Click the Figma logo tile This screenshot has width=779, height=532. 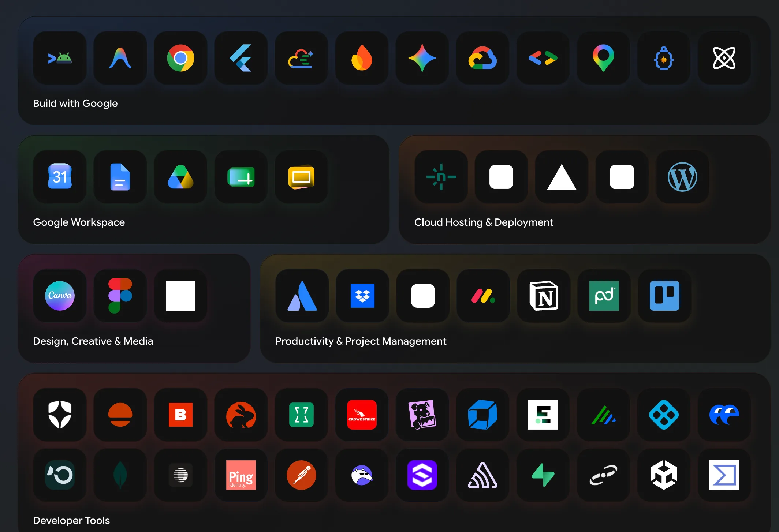coord(120,296)
